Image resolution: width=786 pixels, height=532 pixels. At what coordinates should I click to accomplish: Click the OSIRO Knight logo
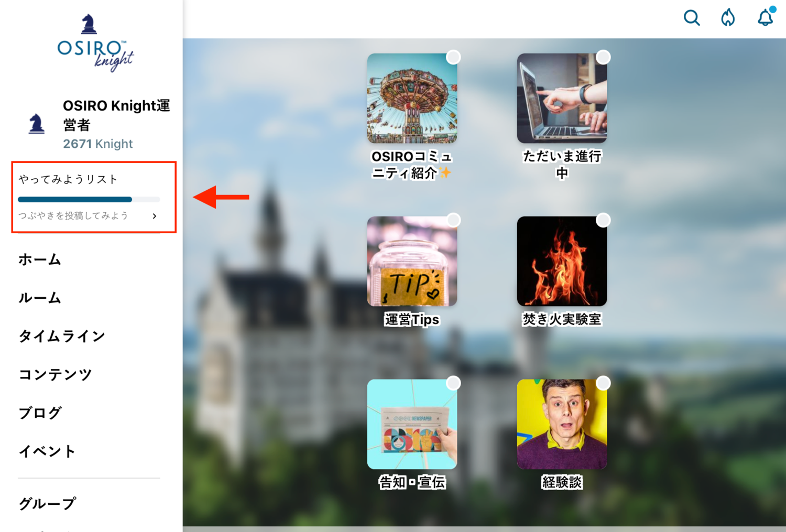coord(95,43)
